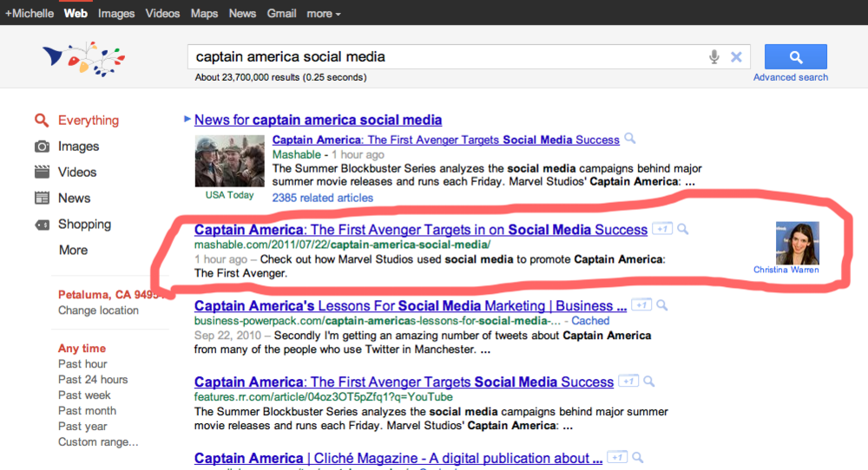Image resolution: width=868 pixels, height=470 pixels.
Task: Click preview magnifier on mashable.com result
Action: (x=683, y=229)
